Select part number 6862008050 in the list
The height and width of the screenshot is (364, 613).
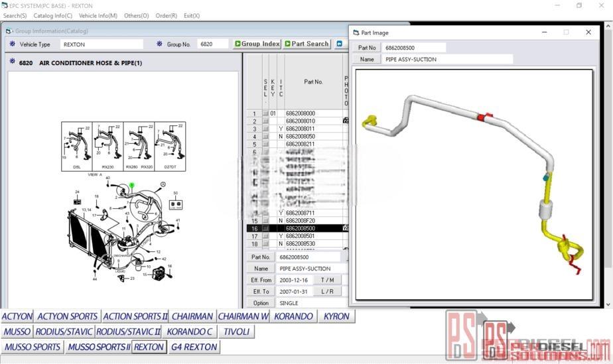tap(301, 137)
